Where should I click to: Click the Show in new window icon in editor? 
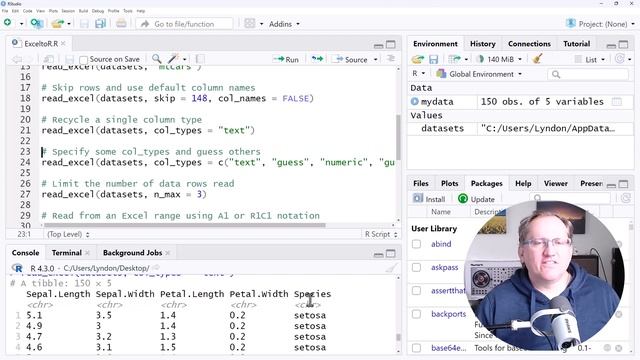coord(49,59)
